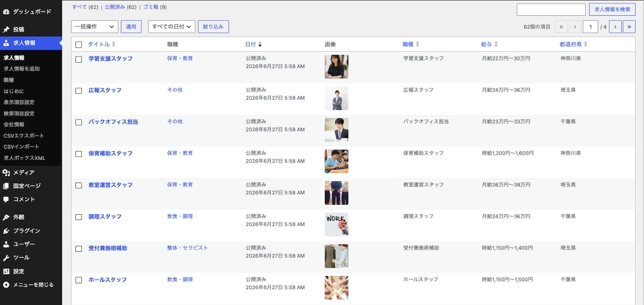Open 職種 in the sidebar submenu

[x=9, y=80]
